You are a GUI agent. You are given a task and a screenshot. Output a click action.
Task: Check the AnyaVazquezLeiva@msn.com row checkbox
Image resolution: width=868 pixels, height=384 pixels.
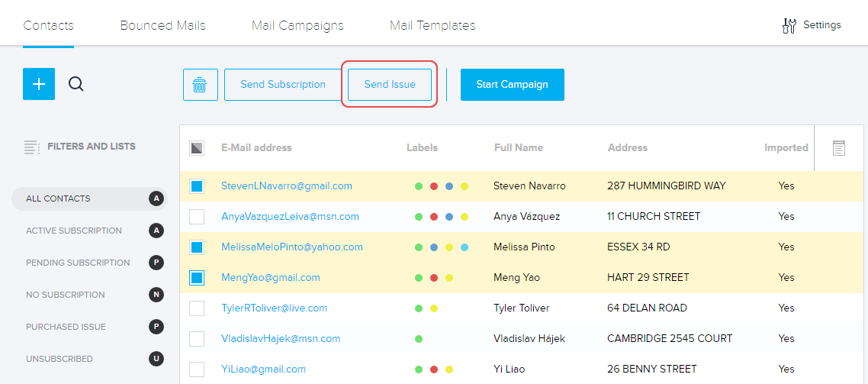click(x=197, y=217)
